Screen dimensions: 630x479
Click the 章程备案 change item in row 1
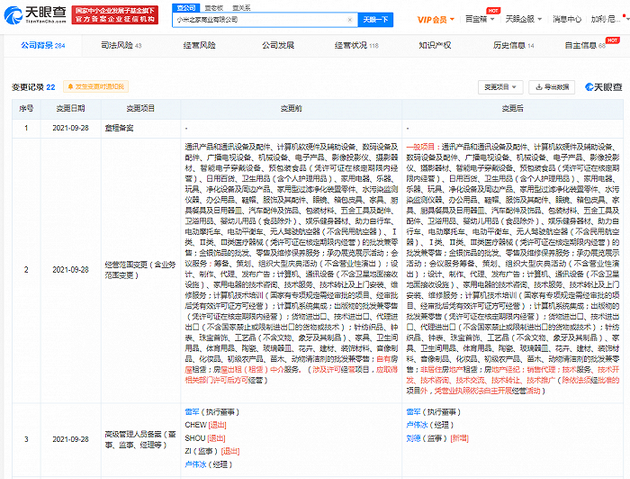point(119,128)
